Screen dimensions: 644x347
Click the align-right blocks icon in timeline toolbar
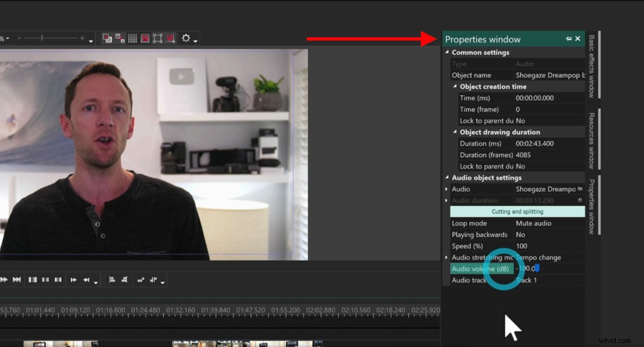click(x=124, y=279)
